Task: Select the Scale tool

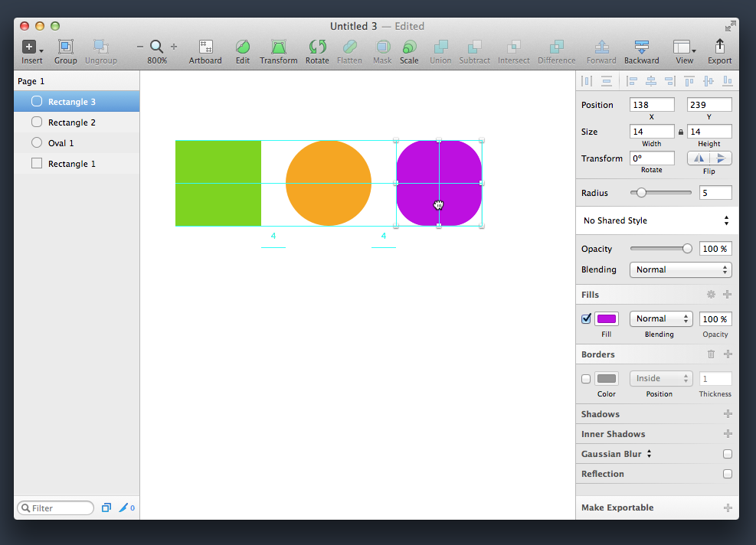Action: (408, 48)
